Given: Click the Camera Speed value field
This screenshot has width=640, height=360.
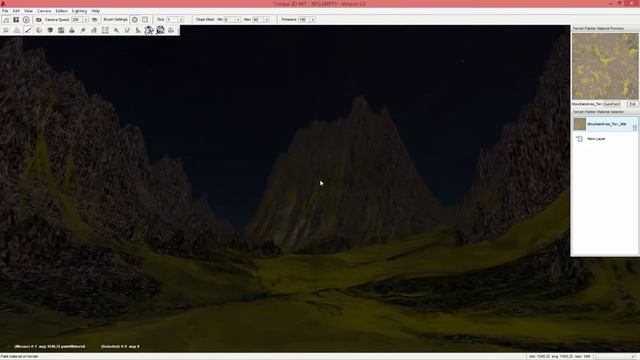Looking at the screenshot, I should 76,20.
